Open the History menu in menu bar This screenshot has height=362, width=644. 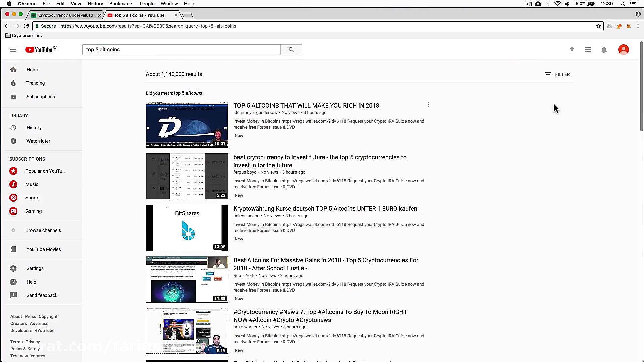pos(95,4)
